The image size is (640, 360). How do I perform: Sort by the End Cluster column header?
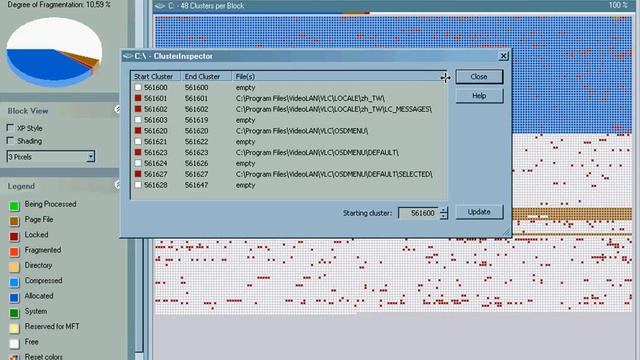[x=206, y=76]
